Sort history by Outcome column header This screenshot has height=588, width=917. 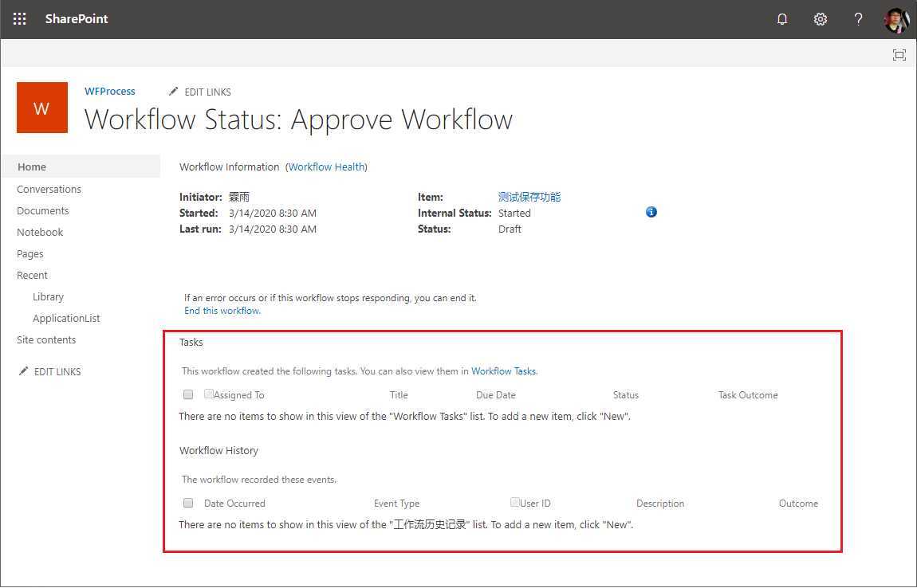tap(798, 504)
